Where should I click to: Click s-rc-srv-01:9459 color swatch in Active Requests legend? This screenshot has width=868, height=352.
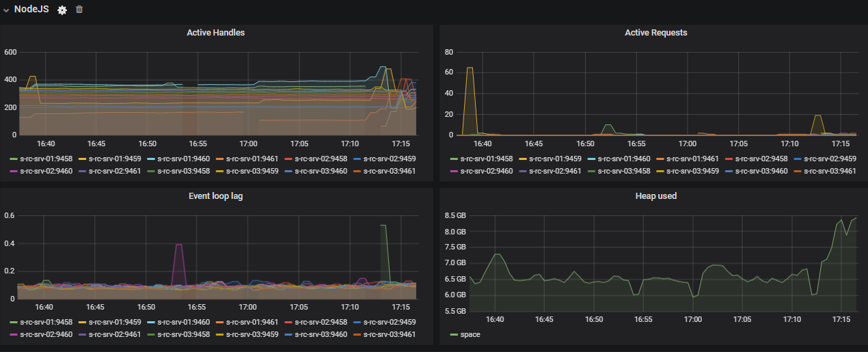523,159
